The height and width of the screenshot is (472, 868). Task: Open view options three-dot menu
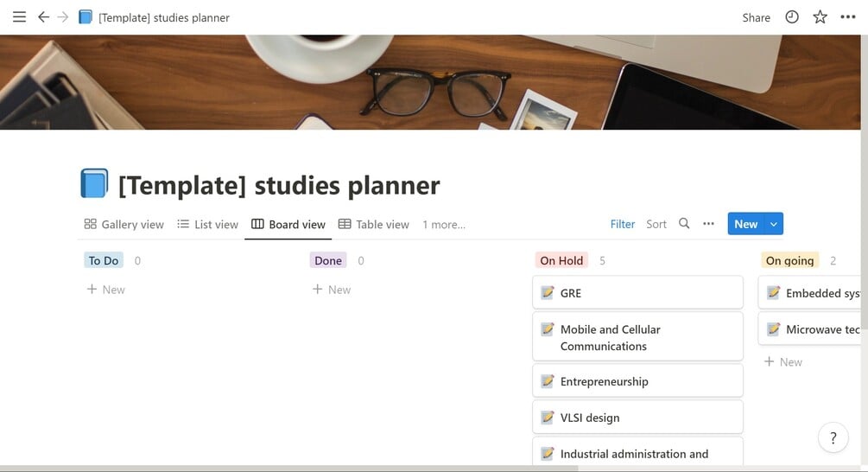[708, 224]
